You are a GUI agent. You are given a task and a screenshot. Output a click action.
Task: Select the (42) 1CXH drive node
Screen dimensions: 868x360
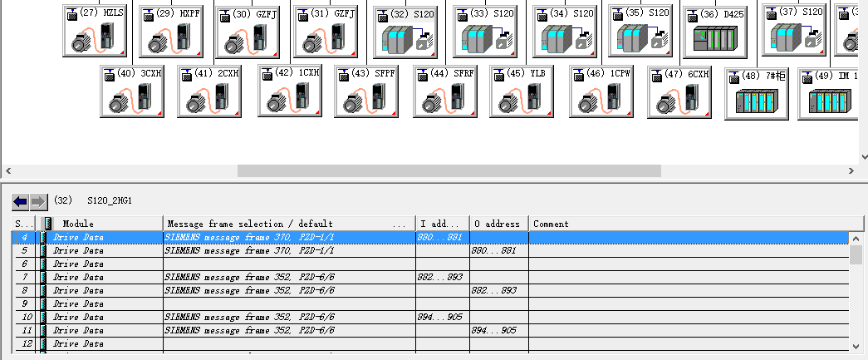290,91
